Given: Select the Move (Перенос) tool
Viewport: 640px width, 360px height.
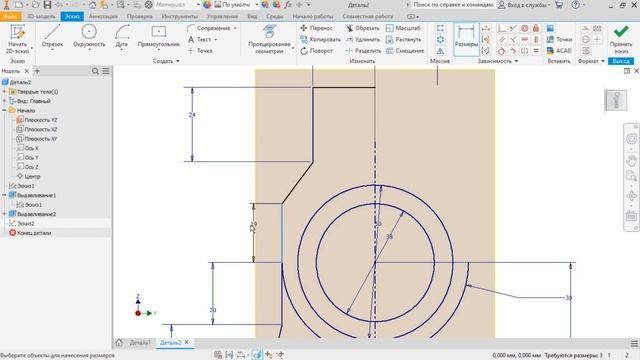Looking at the screenshot, I should pos(316,28).
